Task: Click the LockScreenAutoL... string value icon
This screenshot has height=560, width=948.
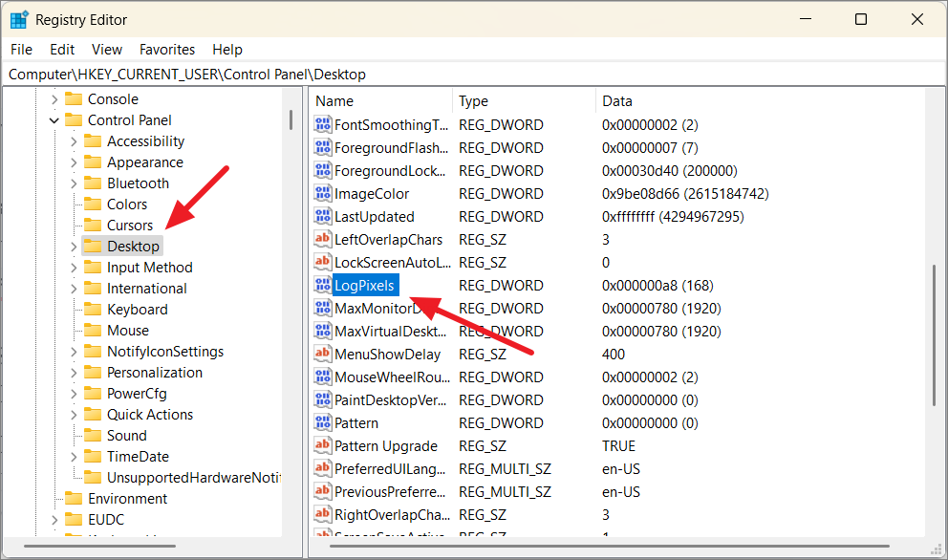Action: 323,263
